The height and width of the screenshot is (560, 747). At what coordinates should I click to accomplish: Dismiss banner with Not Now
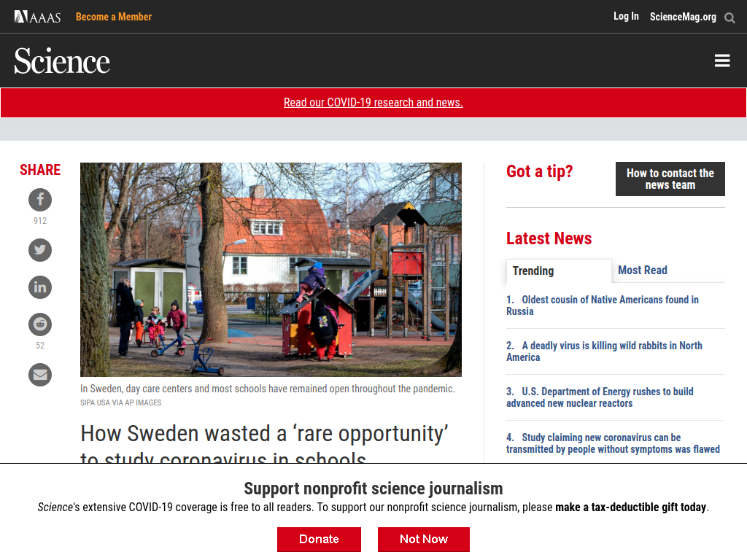[x=424, y=539]
